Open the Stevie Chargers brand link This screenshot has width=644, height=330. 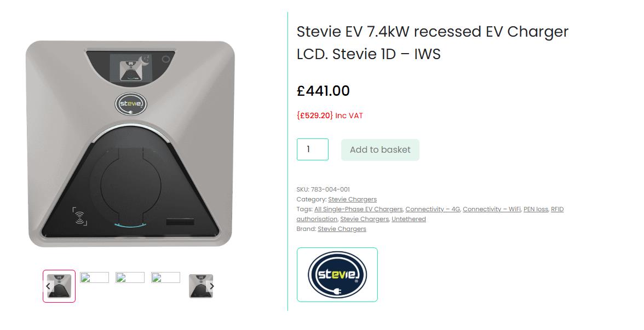(342, 229)
